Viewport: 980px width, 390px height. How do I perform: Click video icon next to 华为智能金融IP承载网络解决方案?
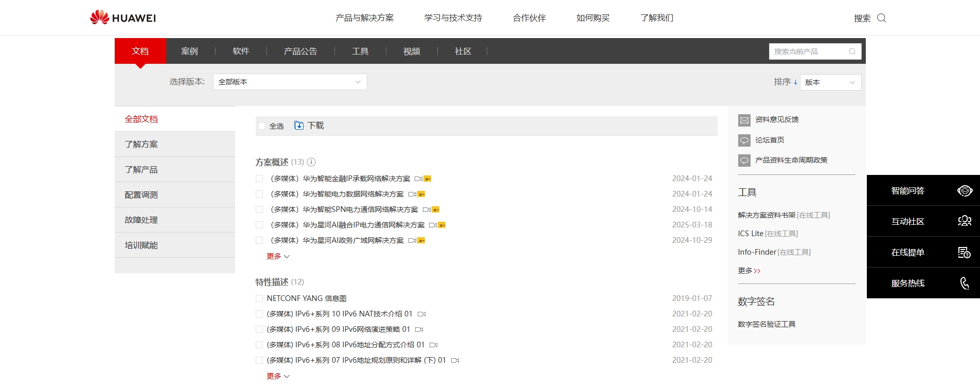coord(418,179)
